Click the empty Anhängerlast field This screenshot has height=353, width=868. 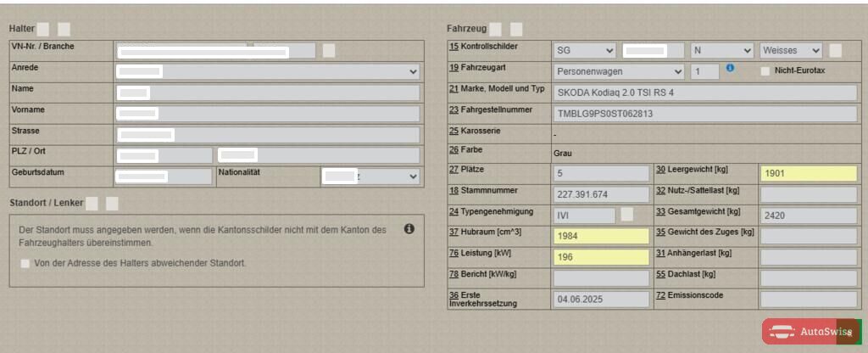click(809, 257)
